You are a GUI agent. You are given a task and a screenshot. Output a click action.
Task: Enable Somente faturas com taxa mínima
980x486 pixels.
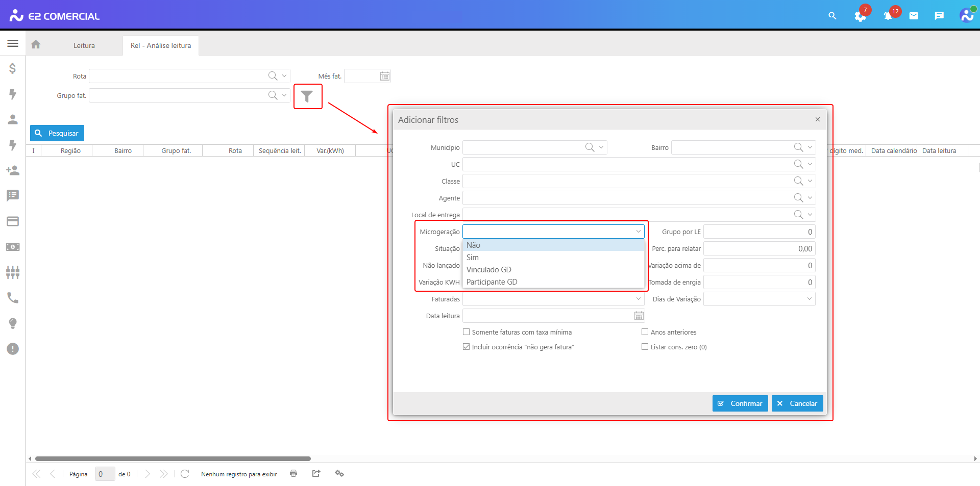(x=466, y=332)
